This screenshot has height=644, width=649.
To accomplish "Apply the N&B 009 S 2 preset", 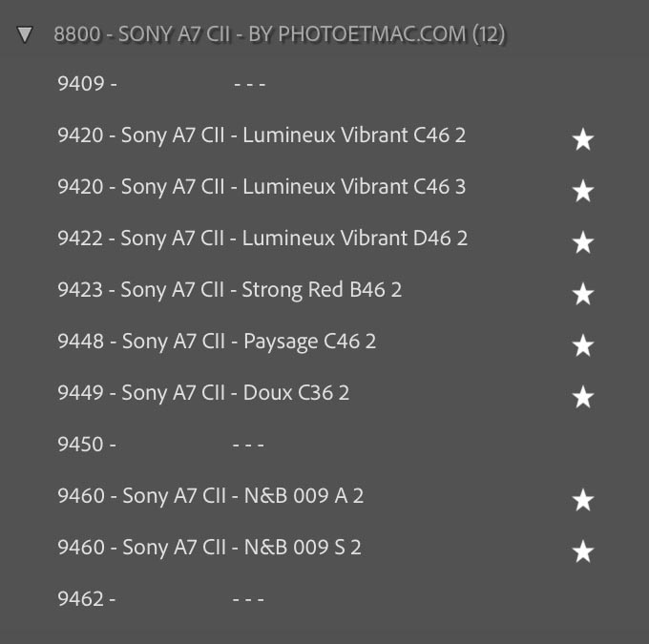I will click(x=209, y=548).
